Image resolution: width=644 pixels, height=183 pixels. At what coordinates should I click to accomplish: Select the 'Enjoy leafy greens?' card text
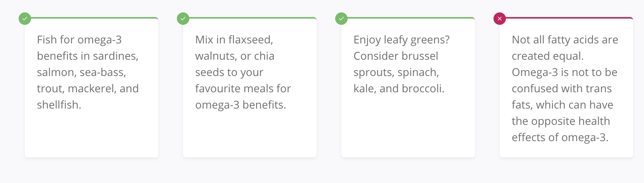(402, 64)
